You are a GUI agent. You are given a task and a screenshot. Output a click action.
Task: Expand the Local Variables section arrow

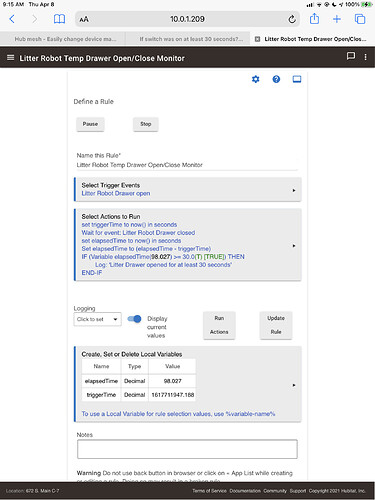tap(294, 385)
